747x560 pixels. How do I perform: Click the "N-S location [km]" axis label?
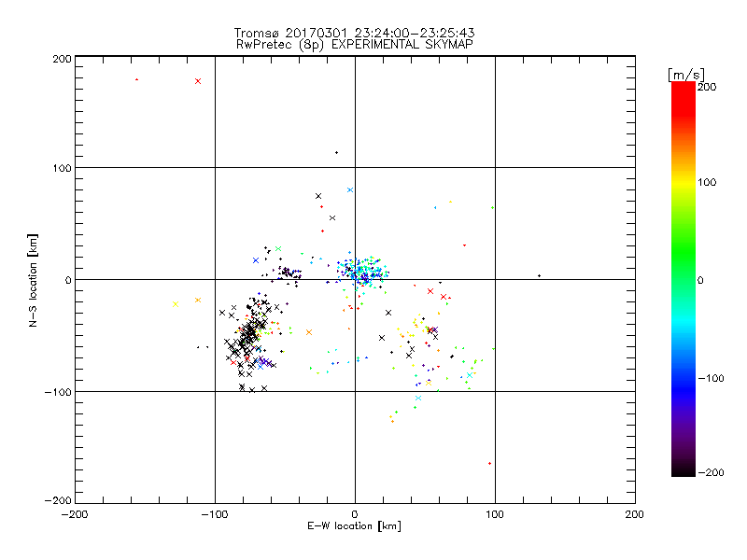33,281
